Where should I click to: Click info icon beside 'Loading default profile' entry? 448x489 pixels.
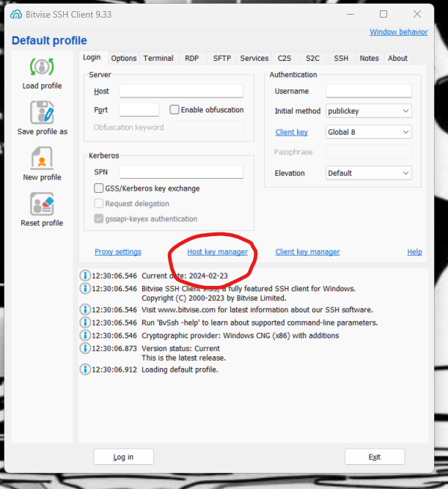(x=85, y=369)
